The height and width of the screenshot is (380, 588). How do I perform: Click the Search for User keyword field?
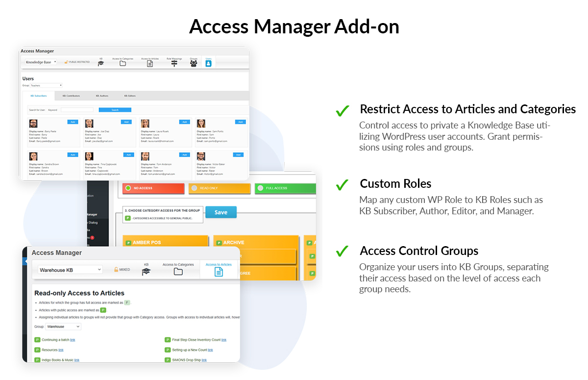pos(77,110)
